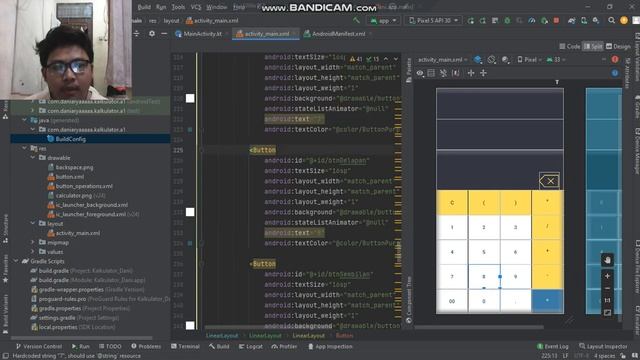Toggle tool window bars icon in status bar corner

point(6,356)
